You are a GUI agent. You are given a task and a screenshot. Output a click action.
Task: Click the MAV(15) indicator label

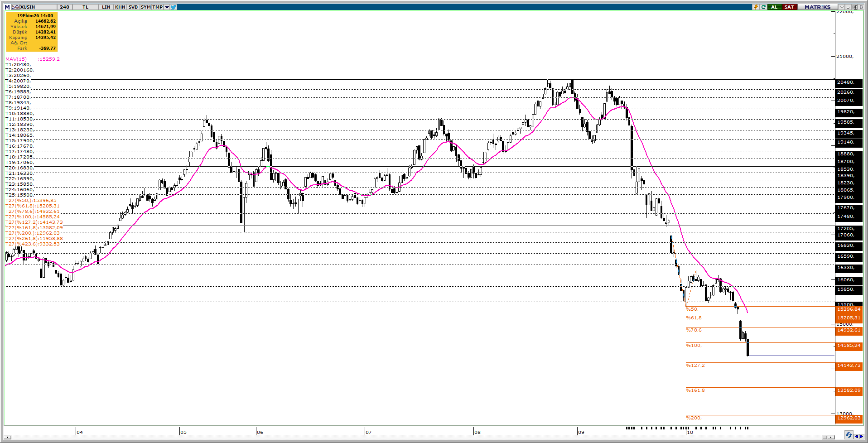tap(16, 59)
